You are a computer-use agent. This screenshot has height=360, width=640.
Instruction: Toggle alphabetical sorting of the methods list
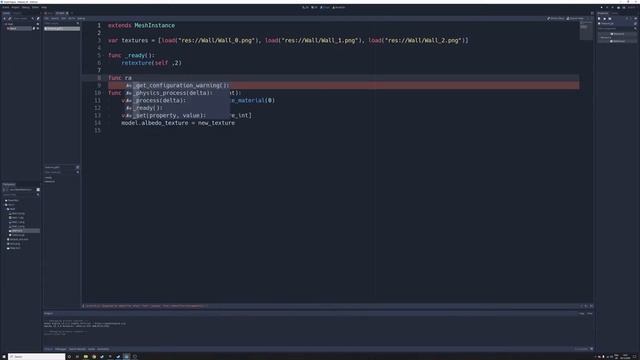[x=78, y=167]
